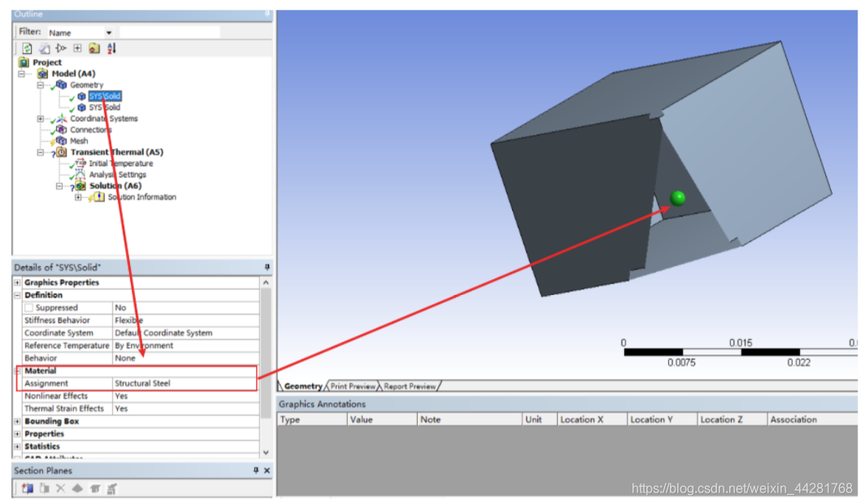The height and width of the screenshot is (504, 861).
Task: Expand the Coordinate Systems tree node
Action: pos(40,119)
